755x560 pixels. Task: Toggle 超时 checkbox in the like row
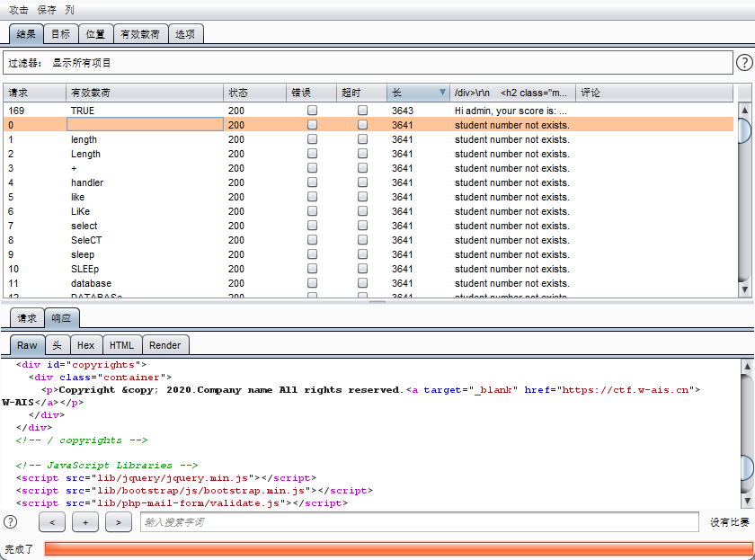(362, 197)
